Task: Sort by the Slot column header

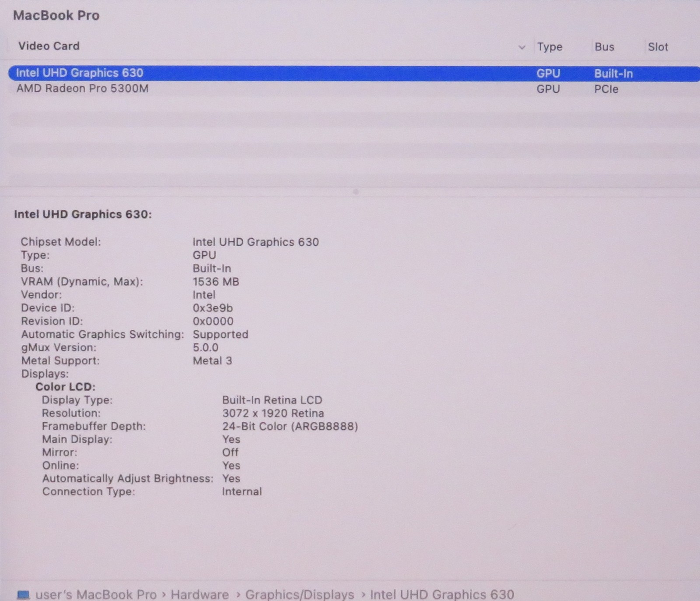Action: coord(658,47)
